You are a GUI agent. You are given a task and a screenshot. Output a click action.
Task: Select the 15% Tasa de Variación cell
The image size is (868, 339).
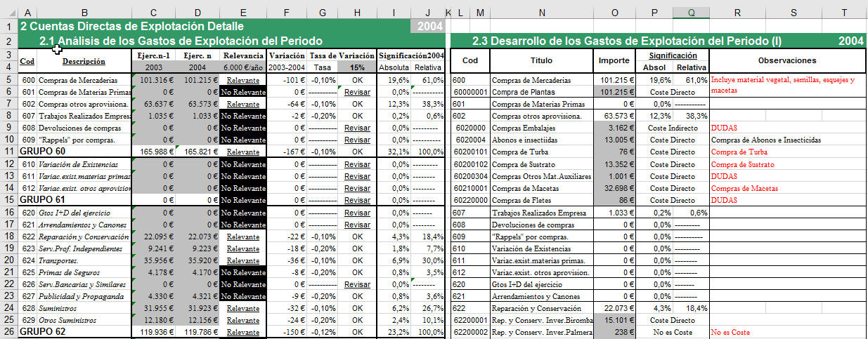(x=357, y=67)
